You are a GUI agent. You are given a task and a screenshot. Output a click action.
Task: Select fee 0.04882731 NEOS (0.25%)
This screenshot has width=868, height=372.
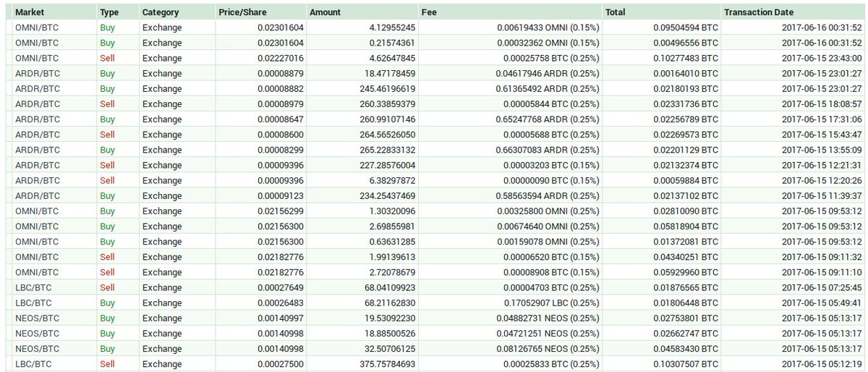click(x=548, y=318)
